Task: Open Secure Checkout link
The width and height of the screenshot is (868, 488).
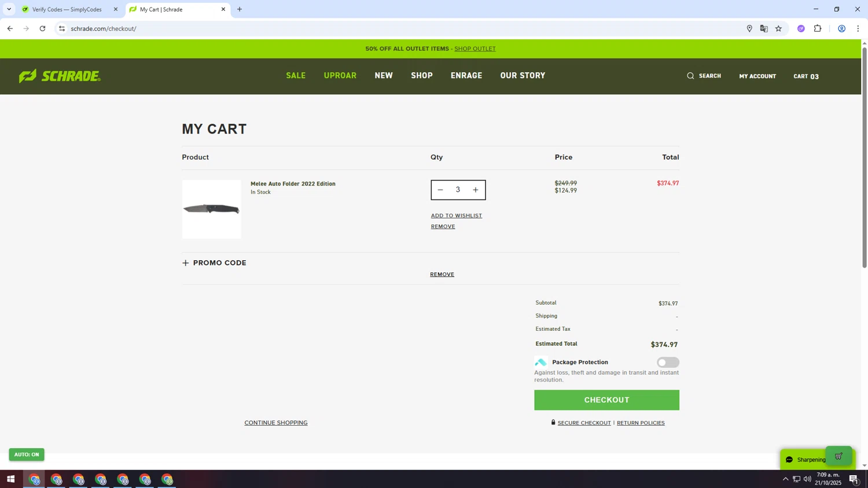Action: point(584,423)
